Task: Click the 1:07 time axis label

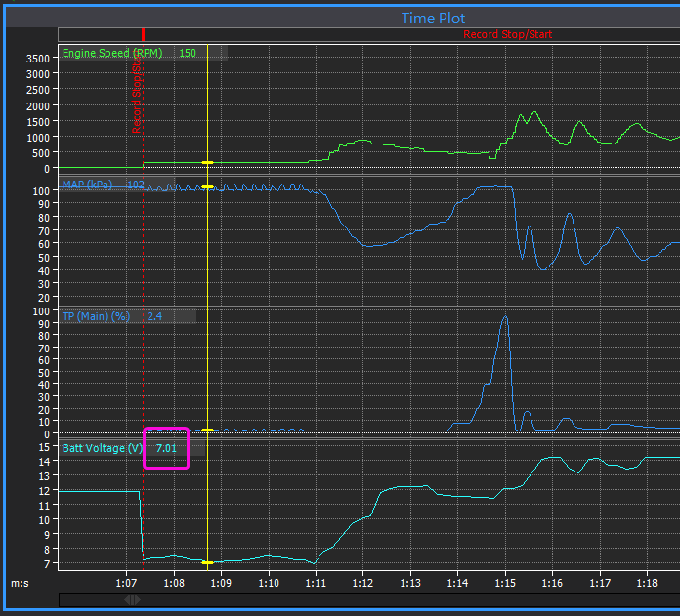Action: tap(126, 583)
